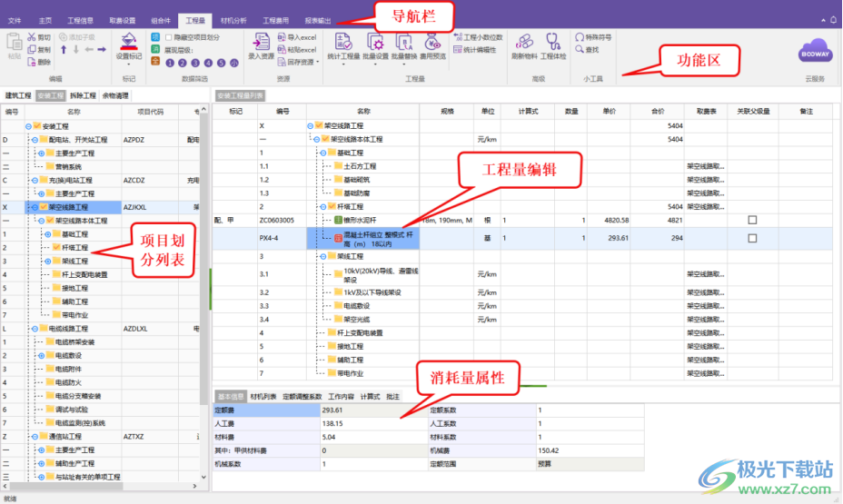843x504 pixels.
Task: Toggle checked folder of 安装工程 root node
Action: (37, 126)
